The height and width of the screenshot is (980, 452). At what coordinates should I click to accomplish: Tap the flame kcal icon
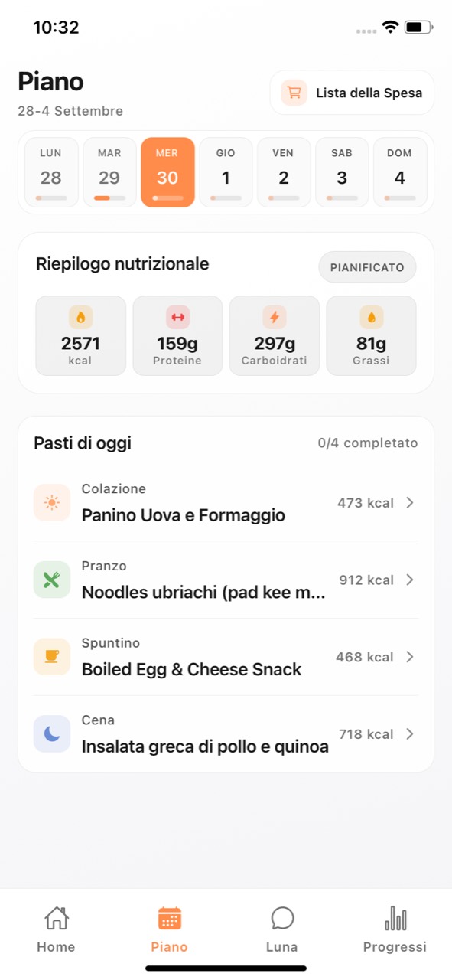point(80,317)
